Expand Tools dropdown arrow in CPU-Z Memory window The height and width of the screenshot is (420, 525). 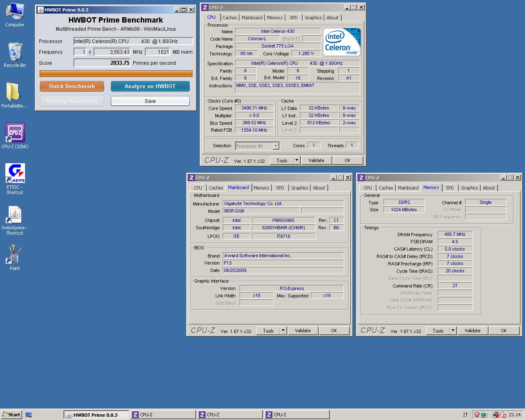point(453,331)
